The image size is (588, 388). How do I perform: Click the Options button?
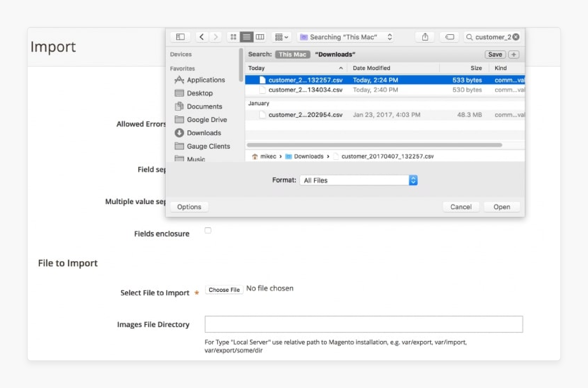click(x=189, y=207)
